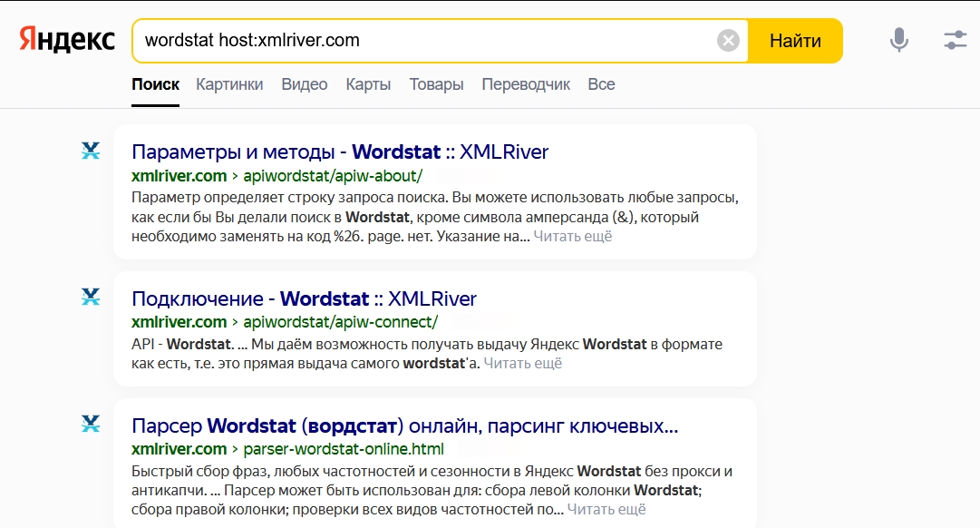Open Парсер Wordstat онлайн result title
This screenshot has height=528, width=980.
pyautogui.click(x=404, y=425)
